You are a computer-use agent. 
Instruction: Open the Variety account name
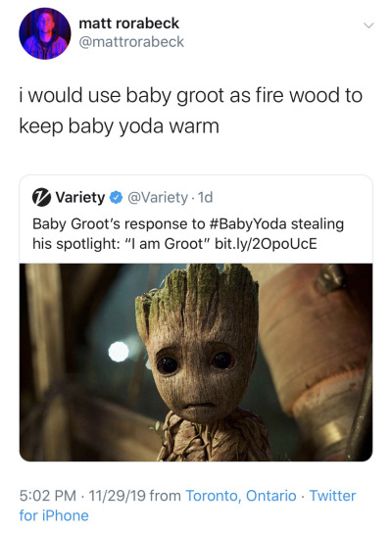click(x=80, y=197)
